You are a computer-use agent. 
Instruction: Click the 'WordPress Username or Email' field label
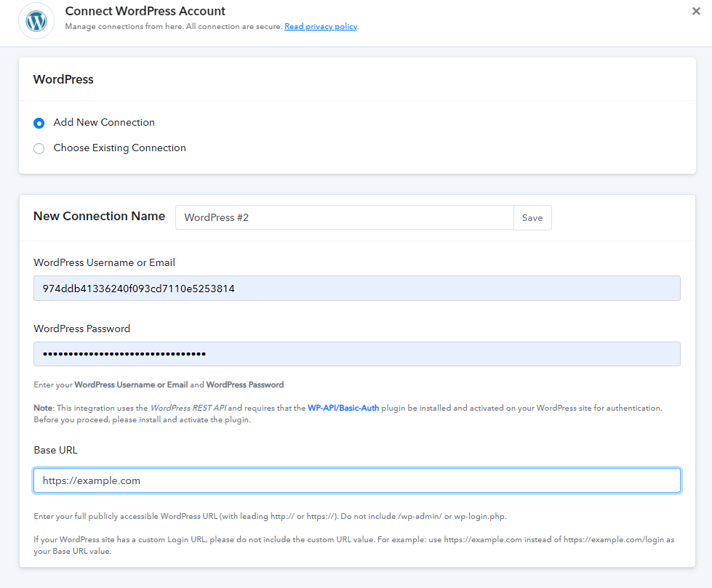(104, 262)
